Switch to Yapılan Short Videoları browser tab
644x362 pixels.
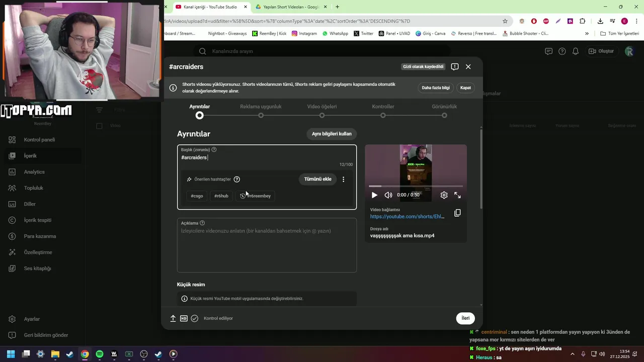click(x=291, y=7)
